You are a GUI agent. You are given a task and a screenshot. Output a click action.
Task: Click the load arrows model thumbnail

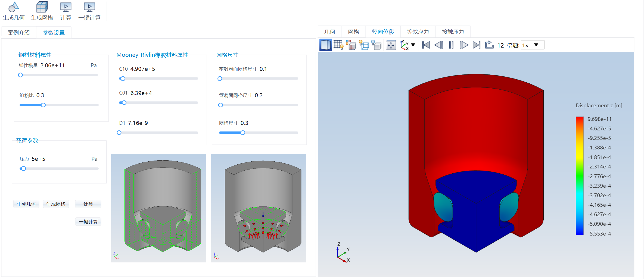point(259,208)
